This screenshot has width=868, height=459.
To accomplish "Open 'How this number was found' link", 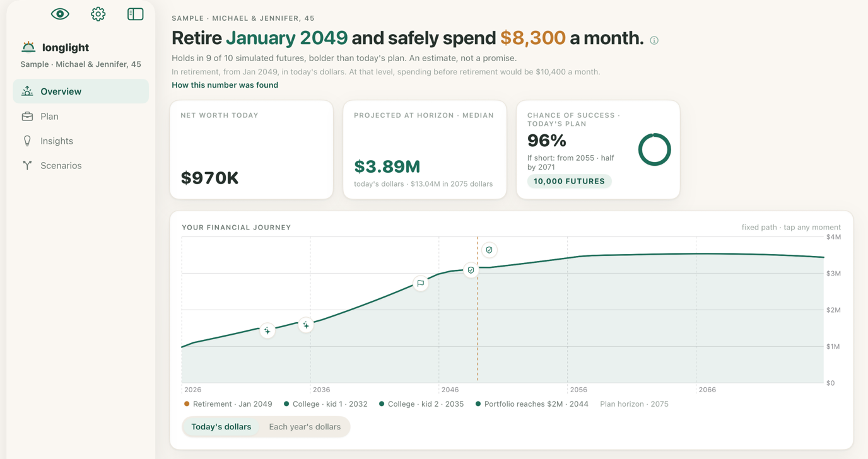I will coord(225,85).
